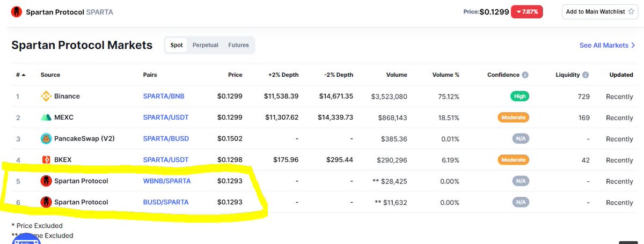This screenshot has width=644, height=244.
Task: Open the SPARTA/USDT pair on MEXC
Action: point(166,117)
